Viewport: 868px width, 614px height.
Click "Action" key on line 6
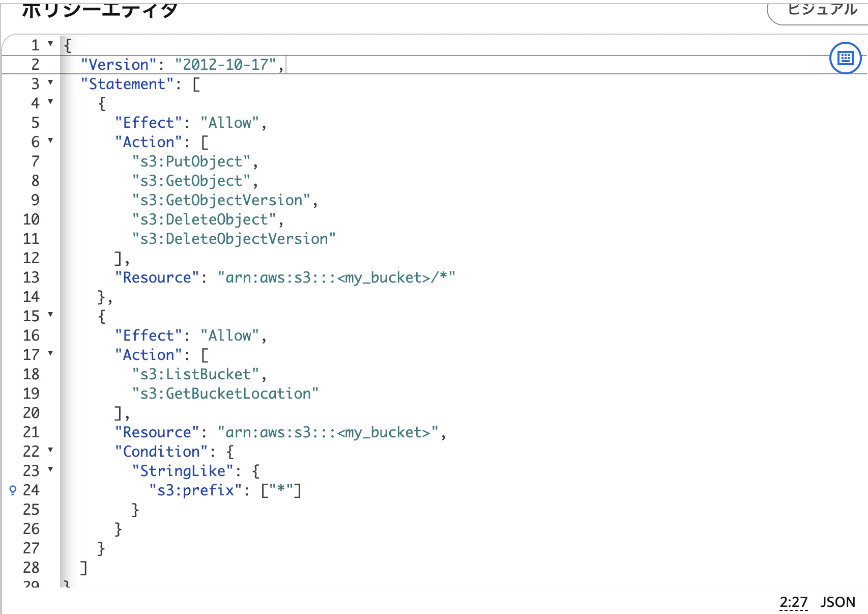click(149, 142)
